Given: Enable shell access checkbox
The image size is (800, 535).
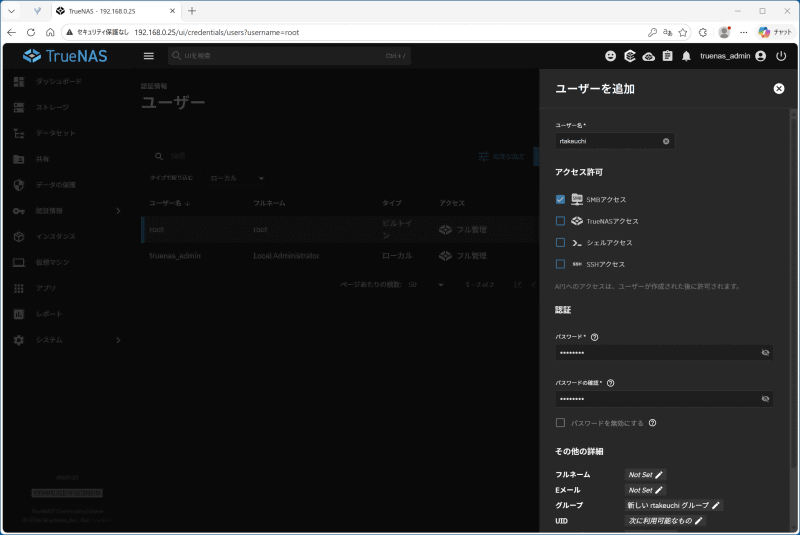Looking at the screenshot, I should [560, 242].
